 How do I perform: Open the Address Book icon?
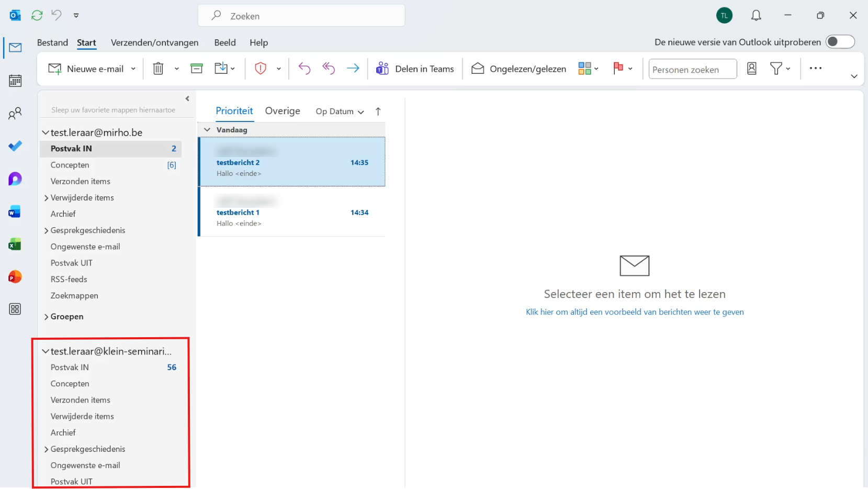pyautogui.click(x=752, y=69)
